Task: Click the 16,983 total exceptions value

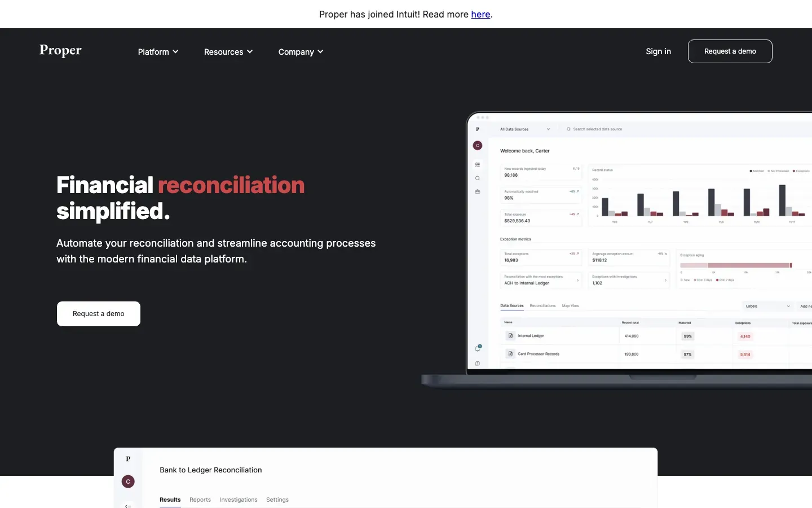Action: (511, 260)
